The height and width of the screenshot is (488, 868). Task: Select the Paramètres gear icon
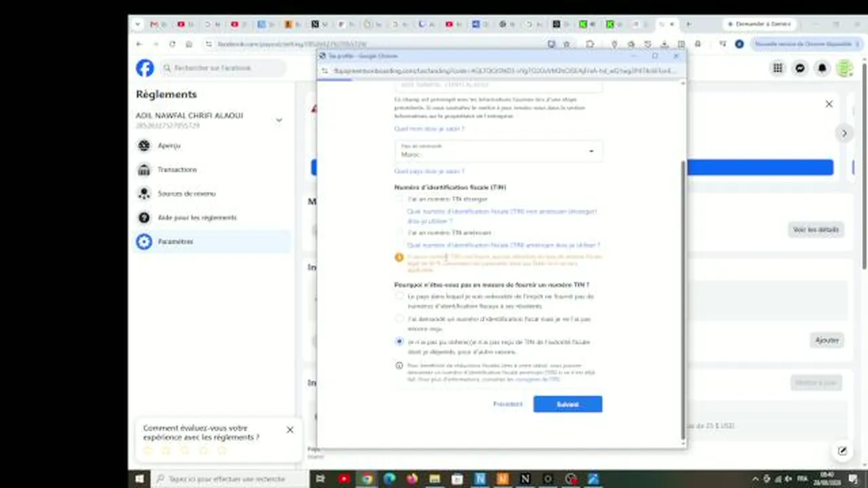(144, 241)
